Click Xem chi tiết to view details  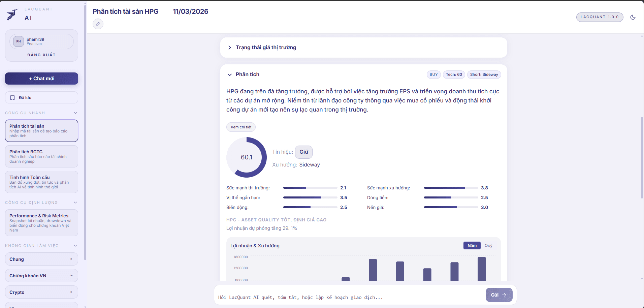tap(241, 127)
